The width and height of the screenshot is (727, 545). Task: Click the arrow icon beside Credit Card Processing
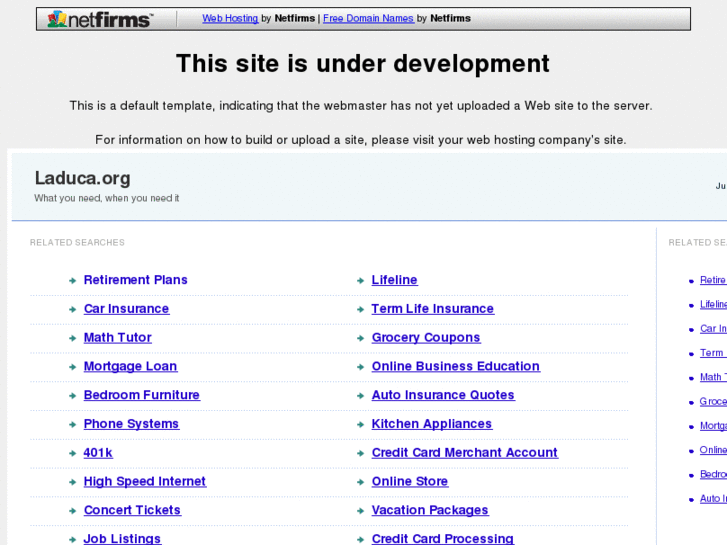(x=360, y=539)
